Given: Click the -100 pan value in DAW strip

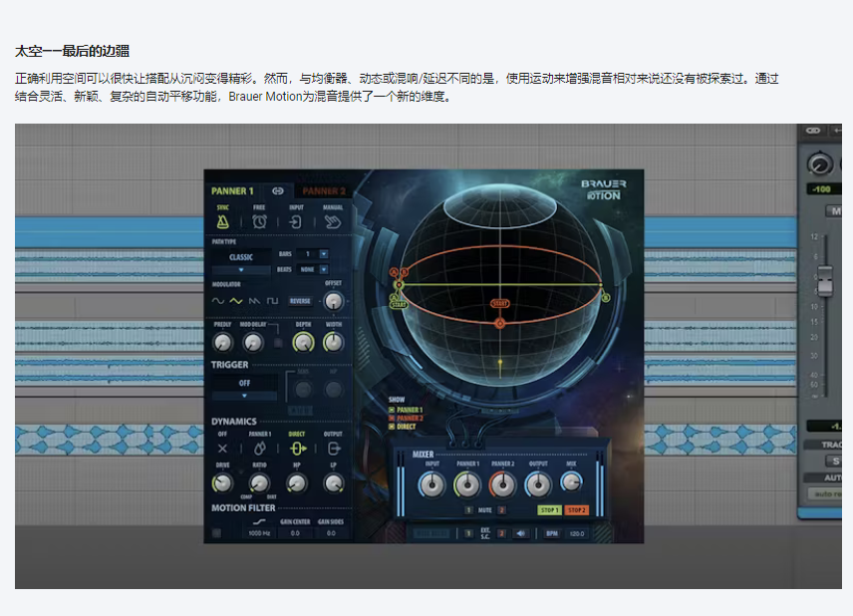Looking at the screenshot, I should tap(822, 189).
